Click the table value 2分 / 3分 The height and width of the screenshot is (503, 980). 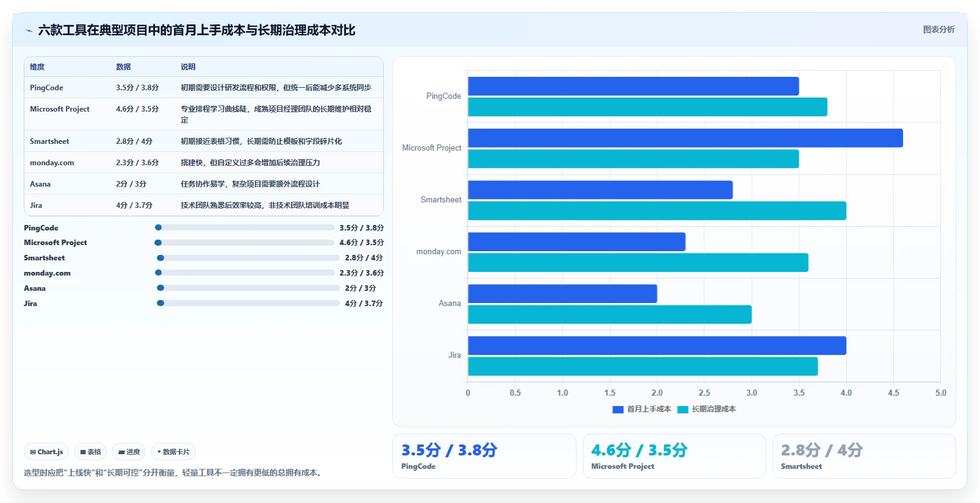coord(131,184)
